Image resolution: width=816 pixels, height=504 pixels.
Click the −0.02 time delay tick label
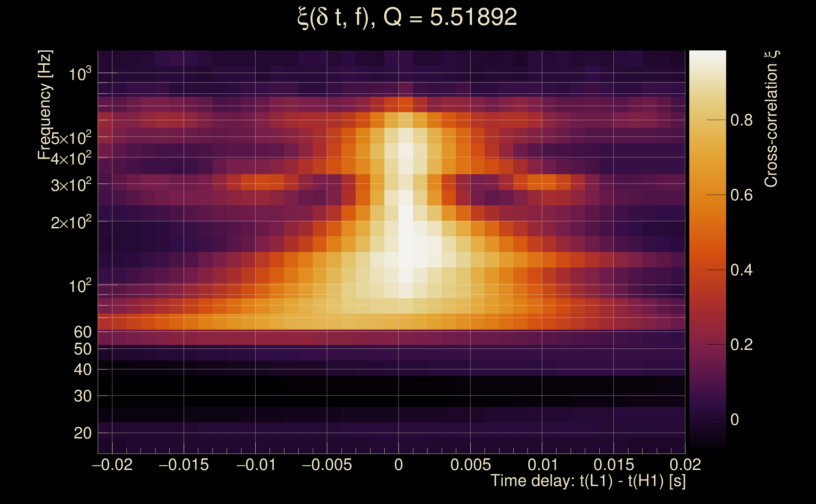113,465
